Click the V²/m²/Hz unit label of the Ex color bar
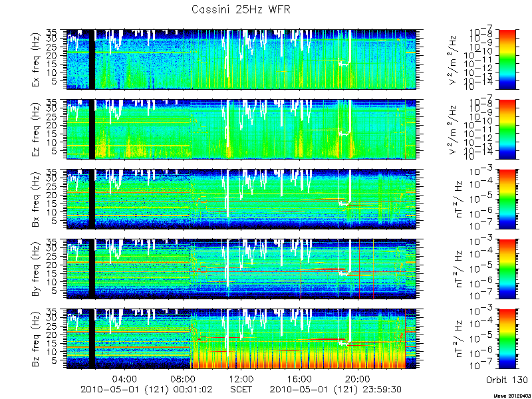This screenshot has height=399, width=532. [454, 59]
